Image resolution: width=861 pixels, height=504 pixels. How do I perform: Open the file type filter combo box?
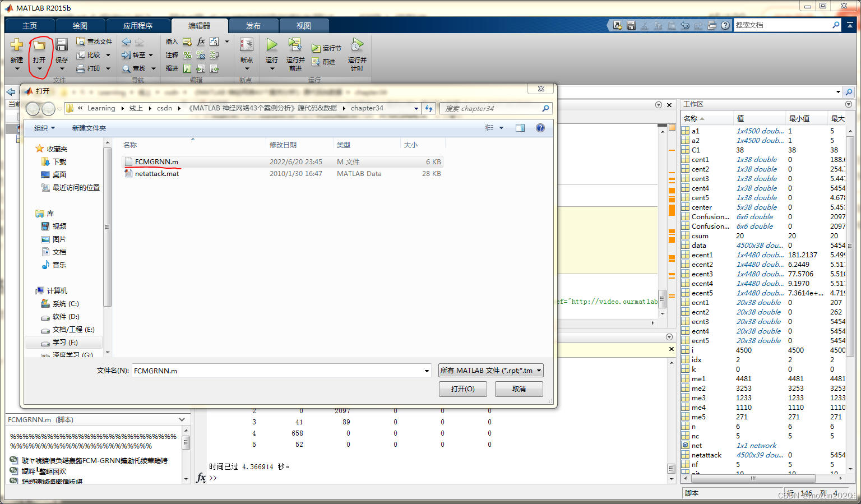click(491, 371)
